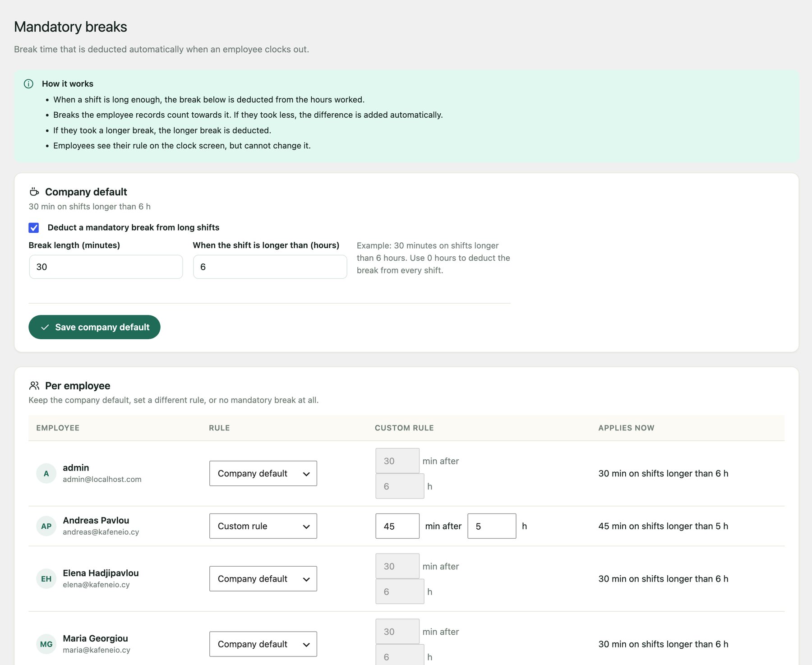Click the andreas@kafeneio.cy email
The image size is (812, 665).
101,532
